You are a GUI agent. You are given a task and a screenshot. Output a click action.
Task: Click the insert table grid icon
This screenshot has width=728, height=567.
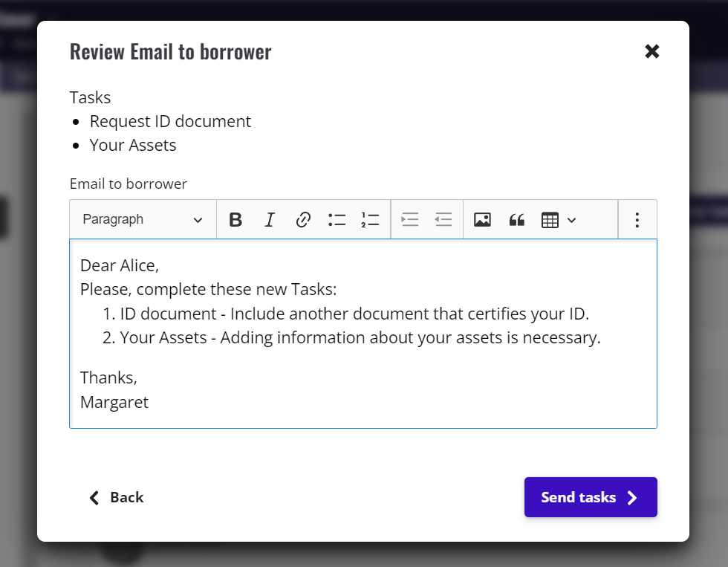(x=550, y=220)
